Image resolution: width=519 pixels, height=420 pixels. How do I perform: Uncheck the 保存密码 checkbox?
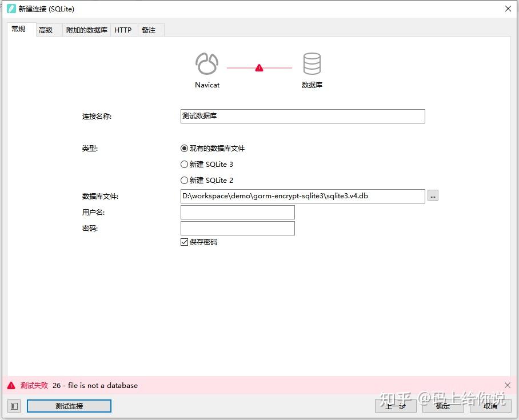coord(184,242)
